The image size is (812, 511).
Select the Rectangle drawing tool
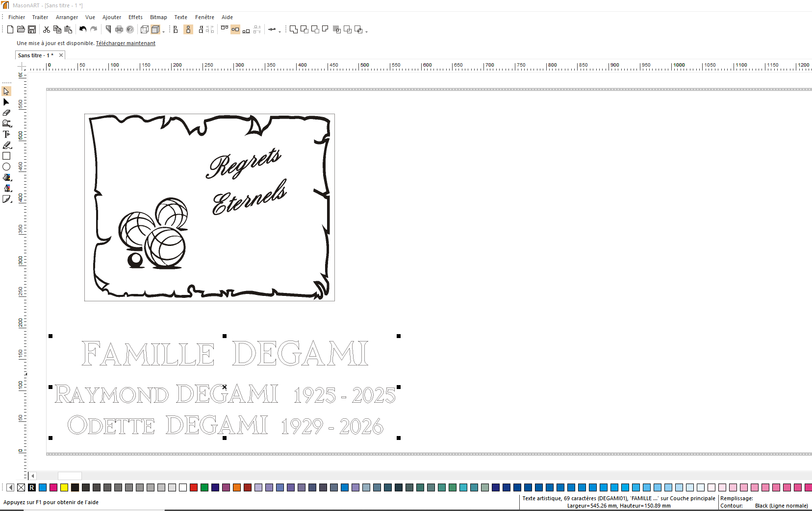point(6,156)
